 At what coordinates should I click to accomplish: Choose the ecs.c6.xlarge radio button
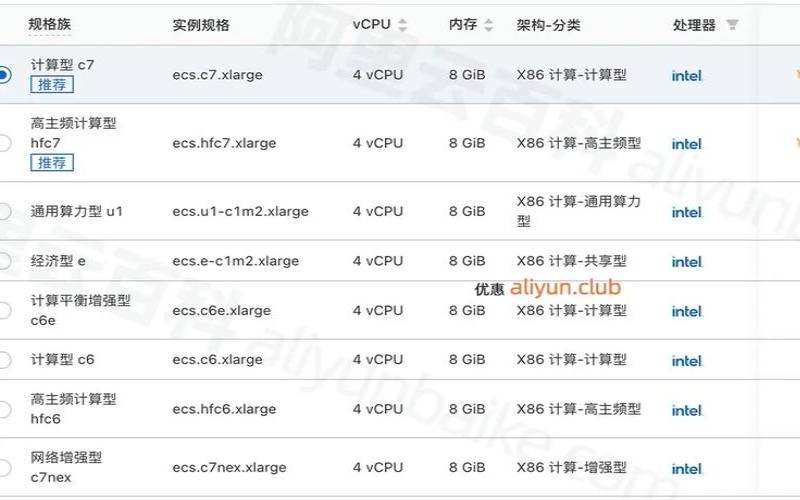[4, 360]
